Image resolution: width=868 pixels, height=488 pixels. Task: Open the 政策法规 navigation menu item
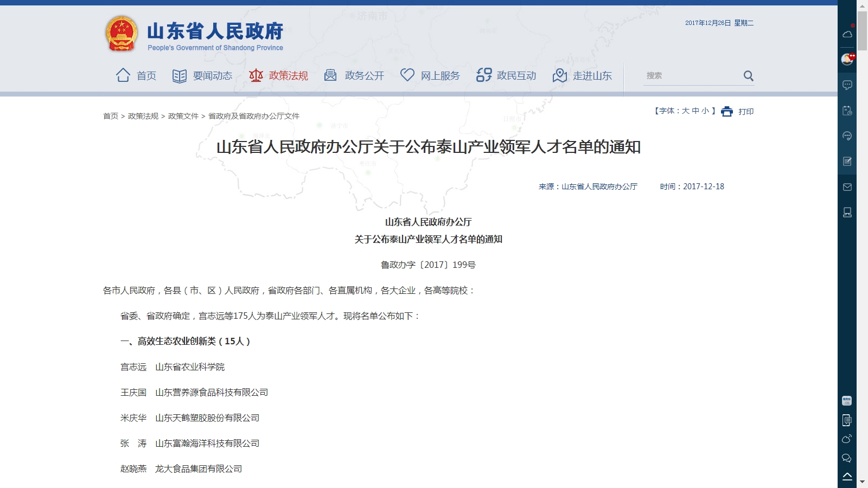289,76
